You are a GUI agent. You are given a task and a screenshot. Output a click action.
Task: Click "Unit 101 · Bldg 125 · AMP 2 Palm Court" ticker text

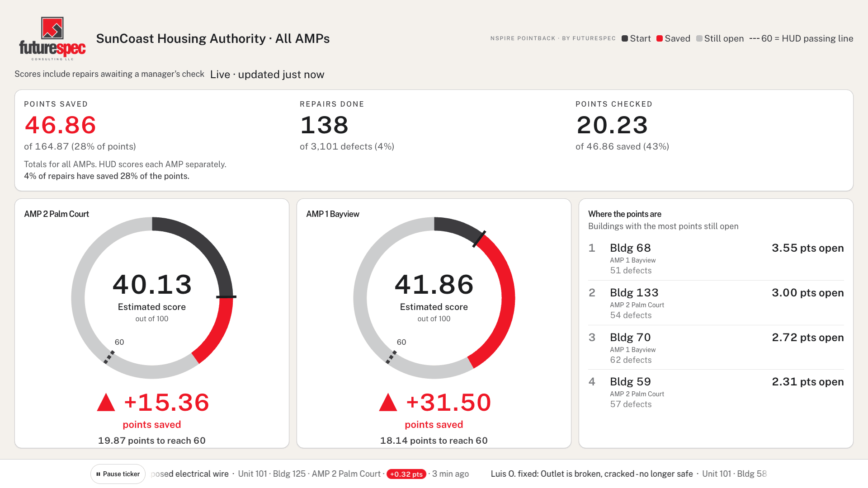[x=309, y=474]
